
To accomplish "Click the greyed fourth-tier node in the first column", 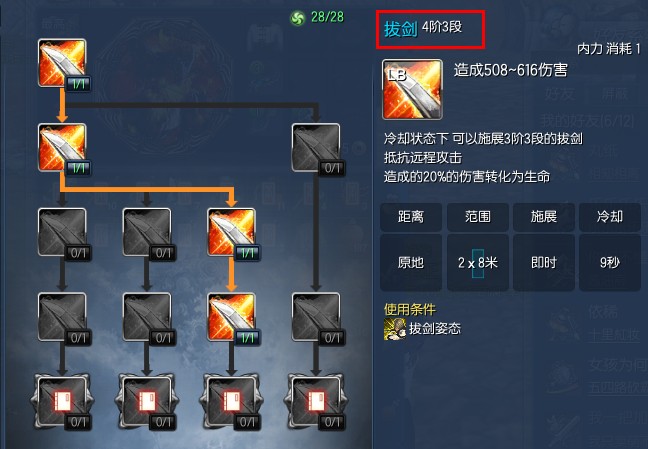I will (x=62, y=317).
